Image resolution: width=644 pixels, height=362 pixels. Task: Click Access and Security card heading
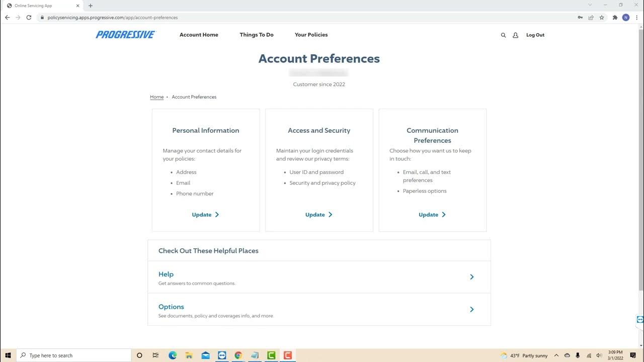pyautogui.click(x=319, y=130)
